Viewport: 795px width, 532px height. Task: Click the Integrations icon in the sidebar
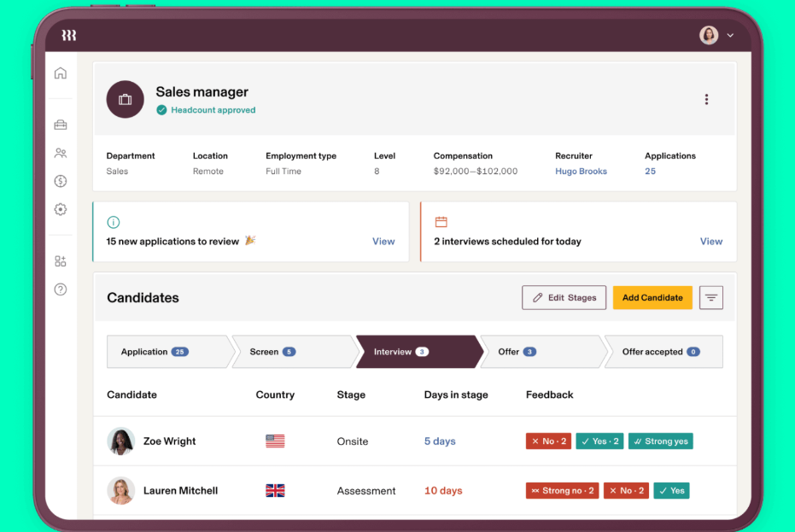pos(60,261)
